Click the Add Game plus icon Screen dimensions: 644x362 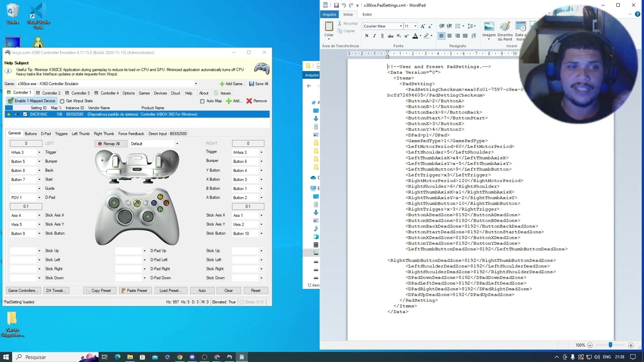[222, 84]
